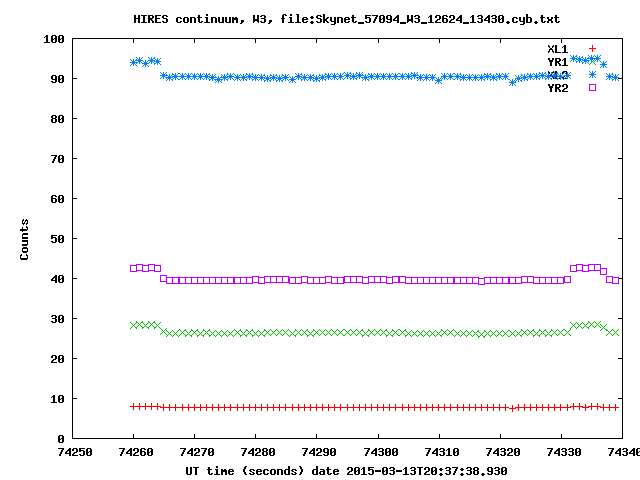Click x-axis tick label 74300
640x480 pixels.
(381, 452)
